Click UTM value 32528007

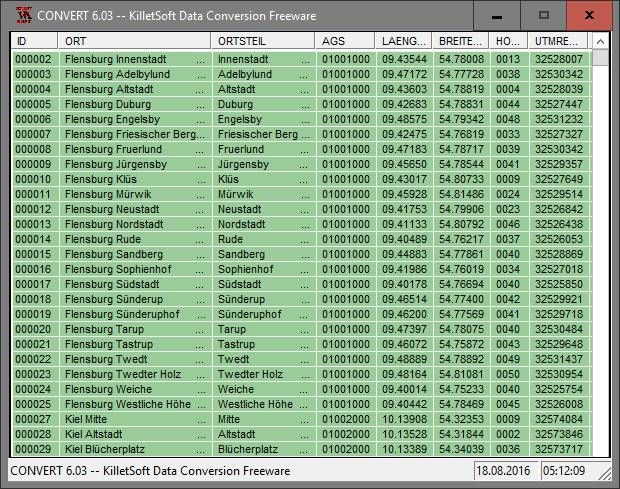[x=559, y=59]
